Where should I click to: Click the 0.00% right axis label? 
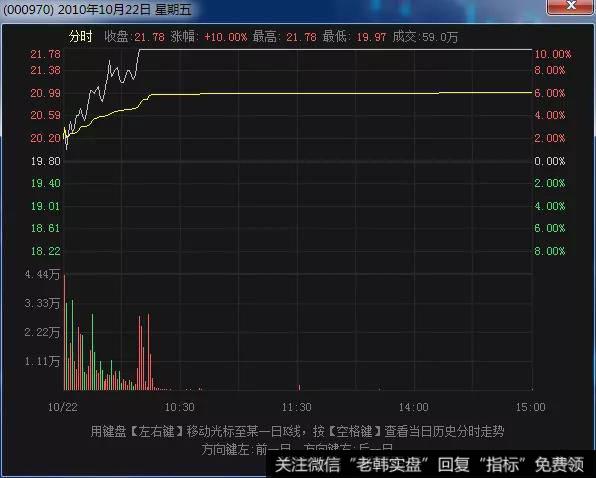550,161
